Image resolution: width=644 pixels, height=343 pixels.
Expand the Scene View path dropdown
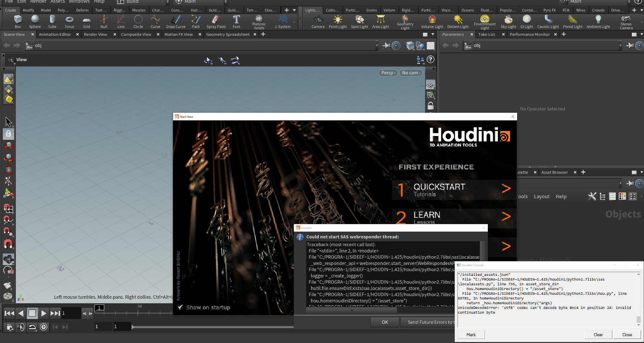pyautogui.click(x=376, y=46)
